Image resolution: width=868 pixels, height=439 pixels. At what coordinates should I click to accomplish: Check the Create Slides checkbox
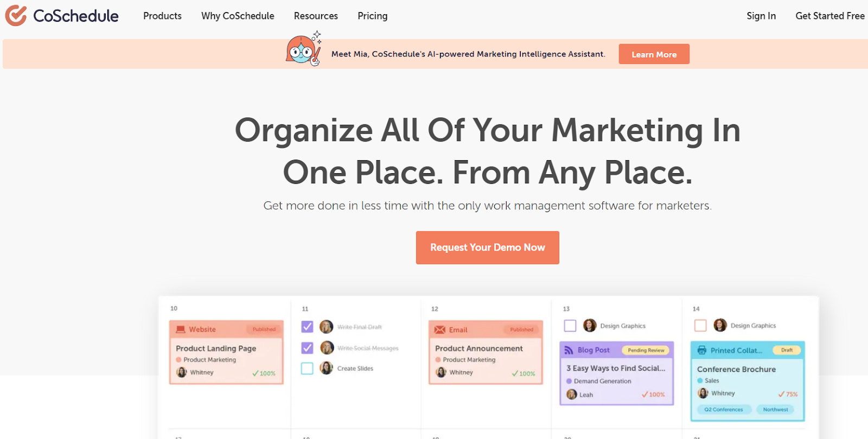coord(307,368)
